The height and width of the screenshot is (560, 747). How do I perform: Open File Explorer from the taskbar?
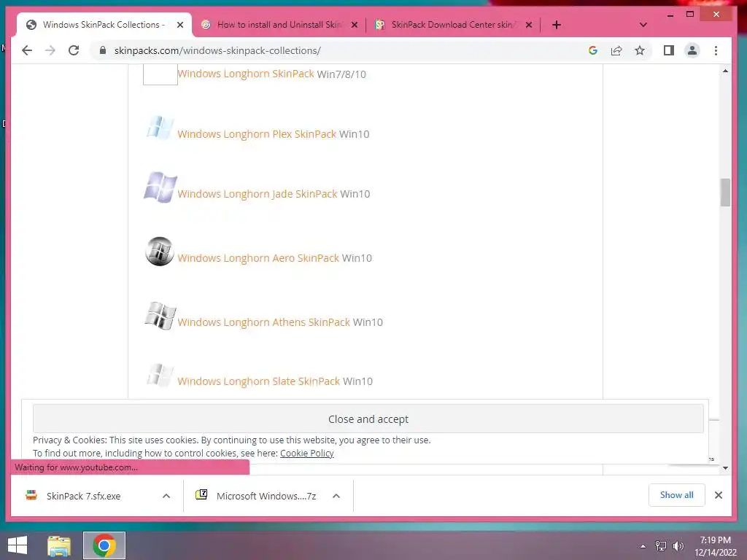pos(59,545)
